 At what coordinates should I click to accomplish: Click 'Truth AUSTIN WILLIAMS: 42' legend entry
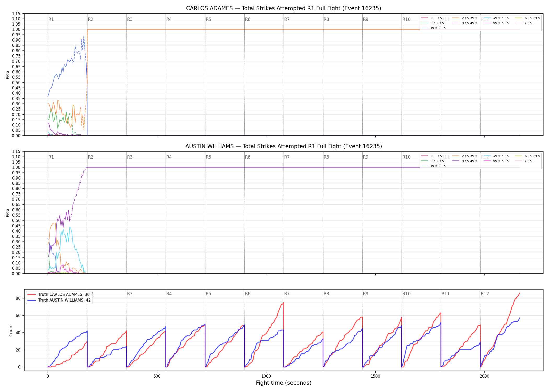59,300
